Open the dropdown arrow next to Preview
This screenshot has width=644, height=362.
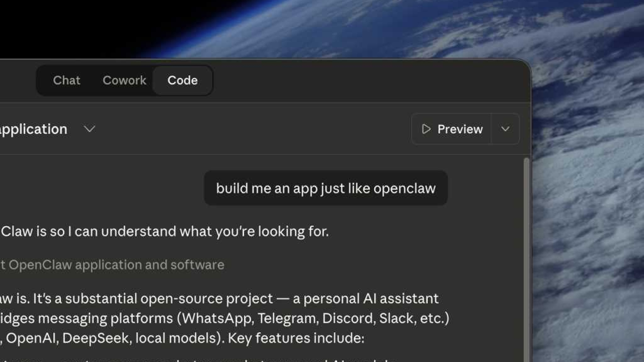pos(505,129)
